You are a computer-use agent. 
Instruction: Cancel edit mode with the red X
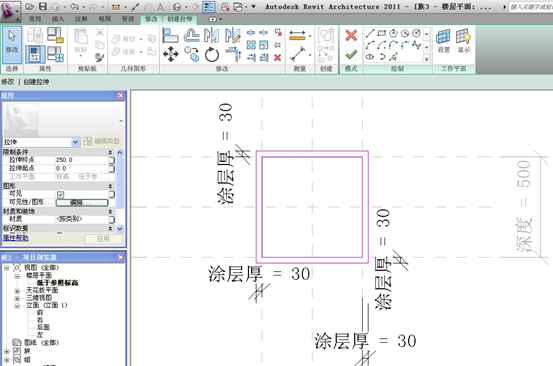coord(351,35)
